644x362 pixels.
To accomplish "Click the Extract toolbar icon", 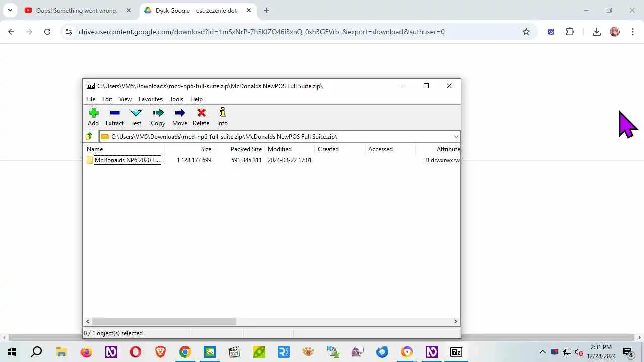I will click(x=115, y=117).
